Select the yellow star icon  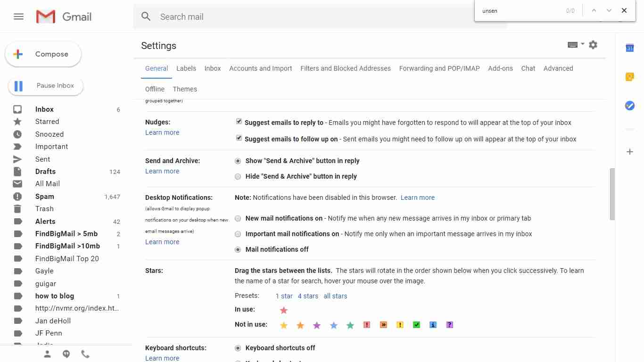tap(284, 325)
